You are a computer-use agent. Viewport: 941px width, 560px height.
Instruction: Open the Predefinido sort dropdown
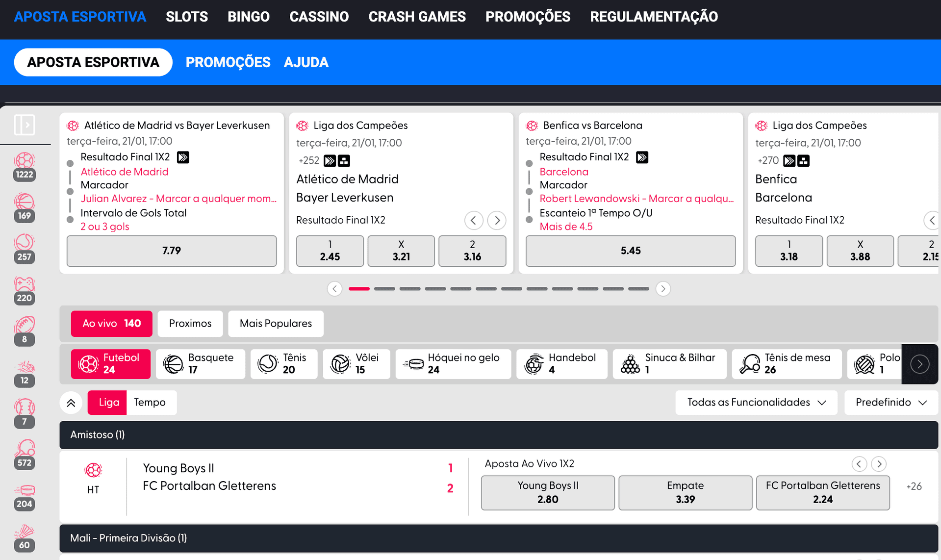[891, 403]
